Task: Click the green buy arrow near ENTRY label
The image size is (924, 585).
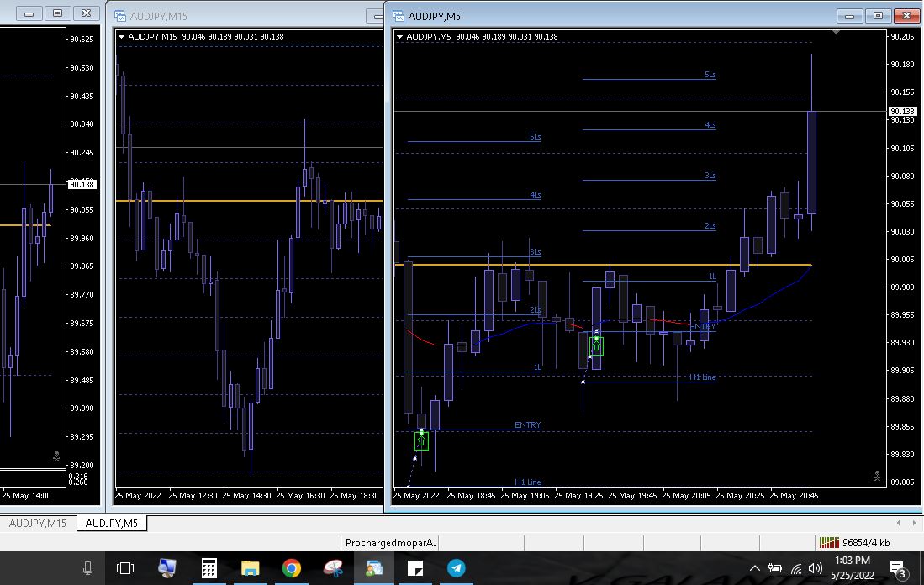Action: (421, 440)
